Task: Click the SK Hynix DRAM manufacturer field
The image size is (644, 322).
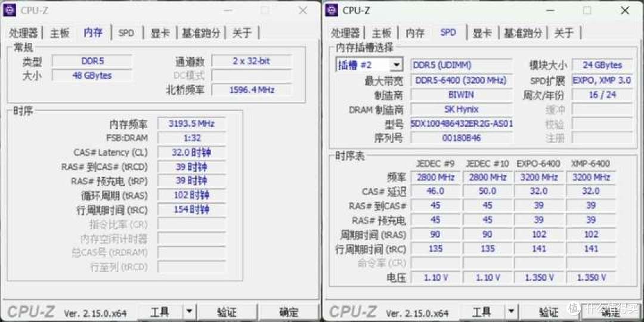Action: pyautogui.click(x=462, y=109)
